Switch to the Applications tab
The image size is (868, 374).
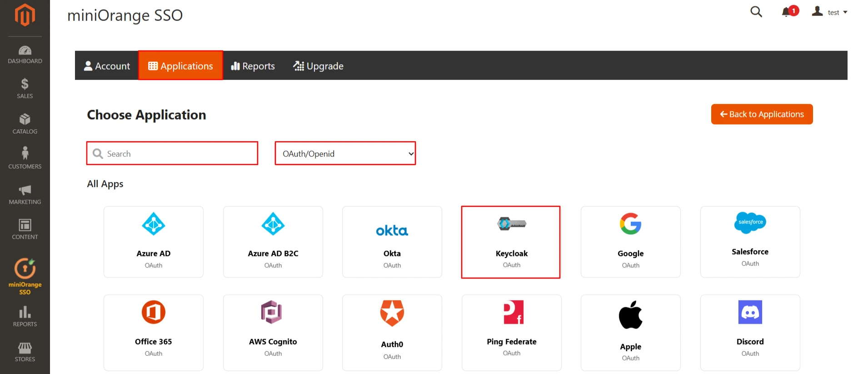[x=180, y=66]
